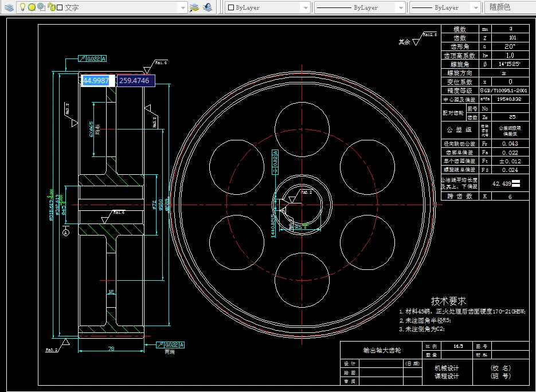Click the title 输出轴大齿轮
This screenshot has height=392, width=536.
(x=382, y=350)
